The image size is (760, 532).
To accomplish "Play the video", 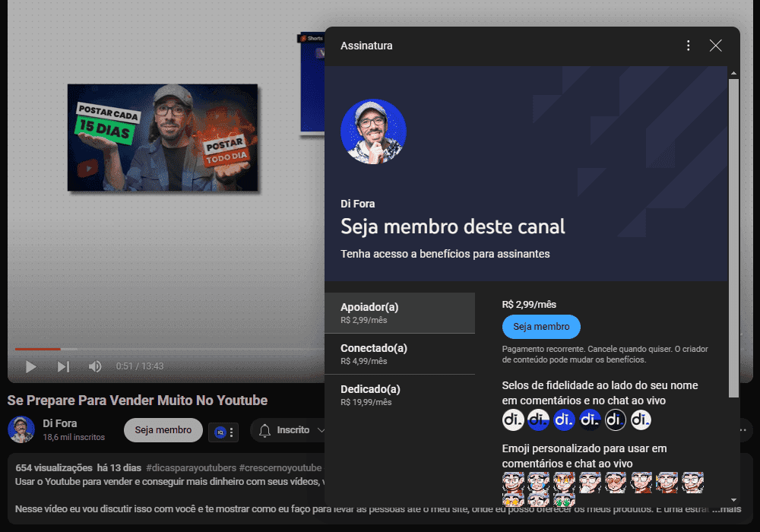I will (31, 367).
